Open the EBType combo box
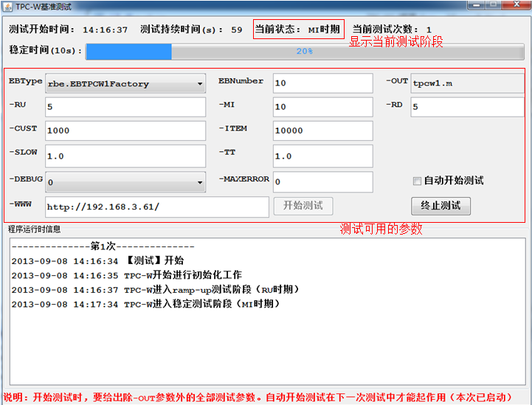Screen dimensions: 532x405 (125, 83)
